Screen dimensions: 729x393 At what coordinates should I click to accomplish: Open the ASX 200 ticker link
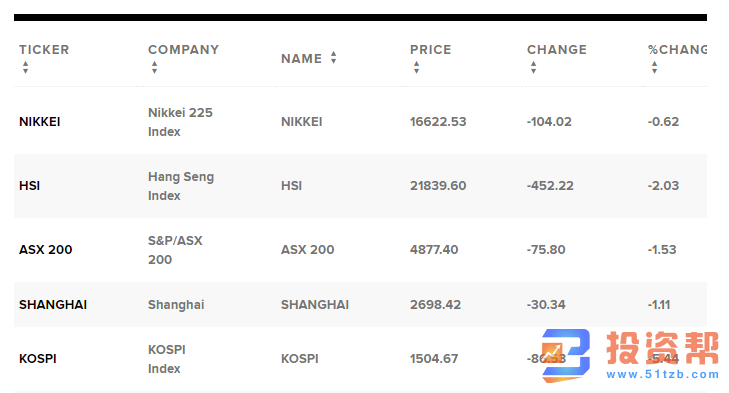[46, 250]
